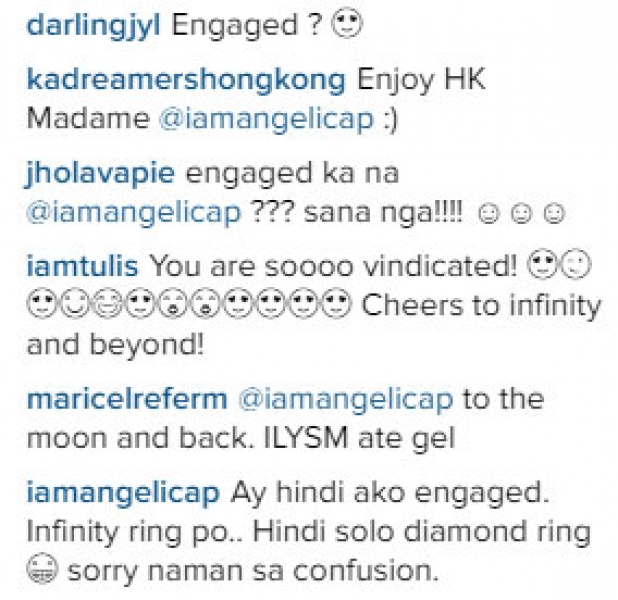
Task: Click 'Cheers to infinity' comment text
Action: coord(481,306)
